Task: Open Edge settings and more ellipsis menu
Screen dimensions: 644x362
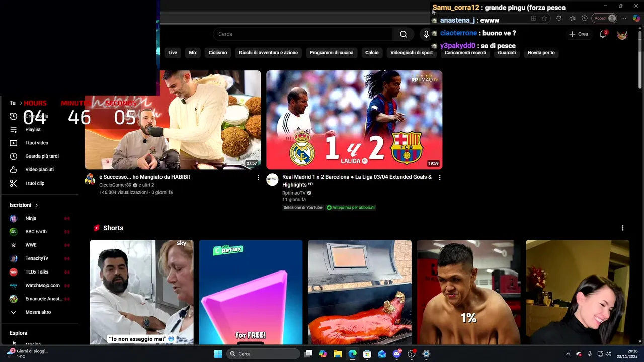Action: (x=624, y=18)
